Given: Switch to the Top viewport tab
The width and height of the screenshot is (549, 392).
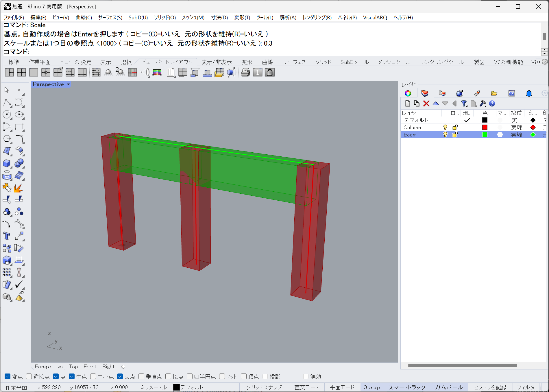Looking at the screenshot, I should pyautogui.click(x=73, y=367).
